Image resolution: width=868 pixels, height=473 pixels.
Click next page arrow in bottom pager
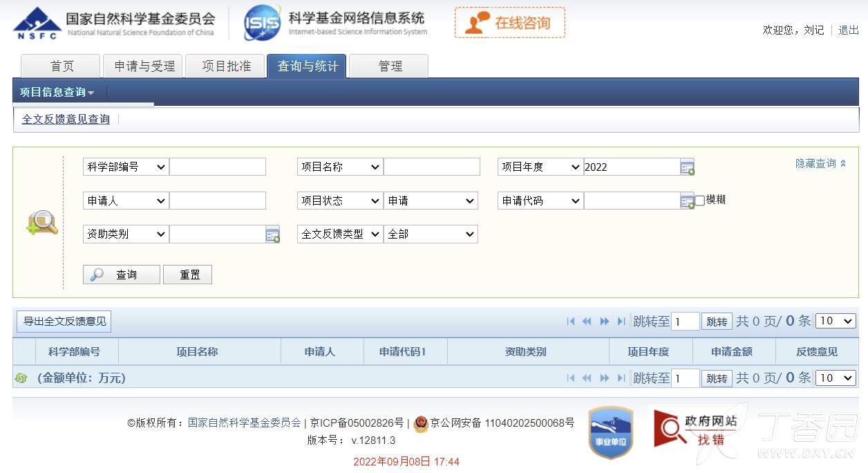[605, 378]
